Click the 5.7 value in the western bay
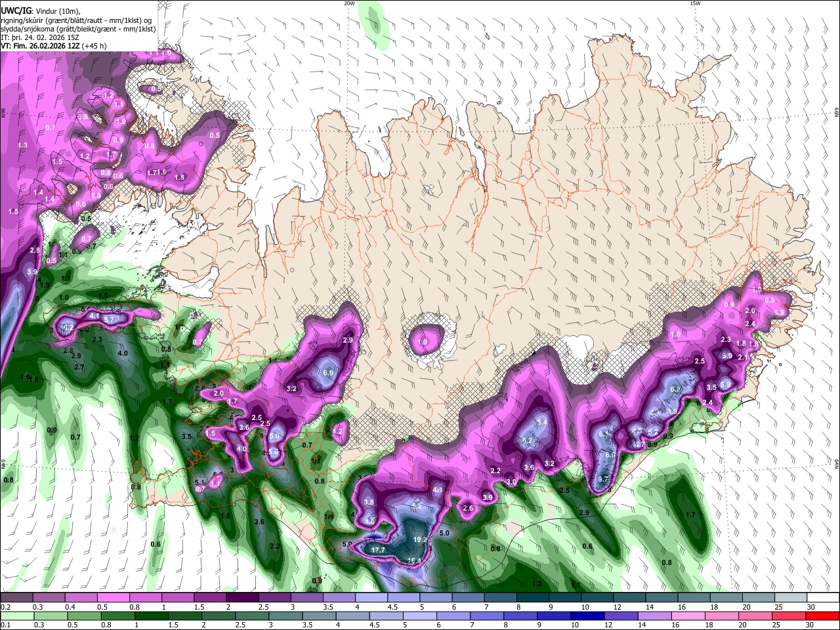 (x=109, y=319)
